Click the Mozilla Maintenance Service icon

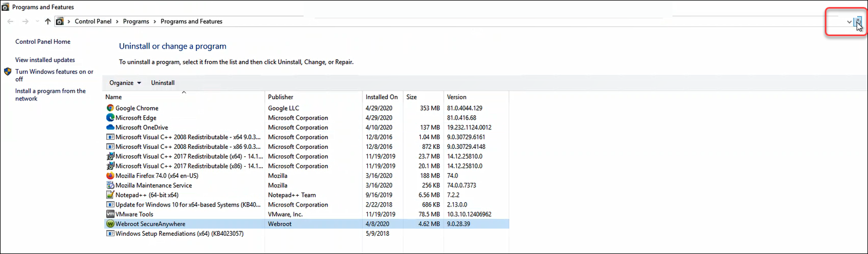pyautogui.click(x=110, y=185)
